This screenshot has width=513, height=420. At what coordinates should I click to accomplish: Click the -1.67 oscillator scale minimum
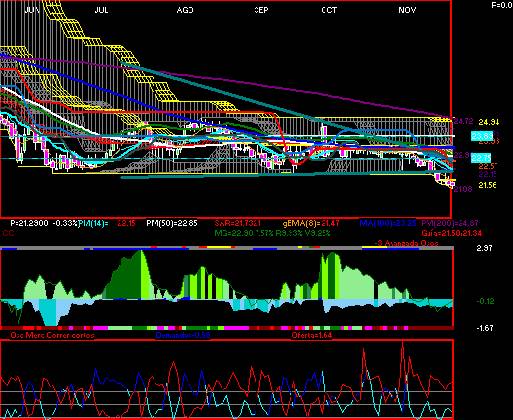(485, 328)
